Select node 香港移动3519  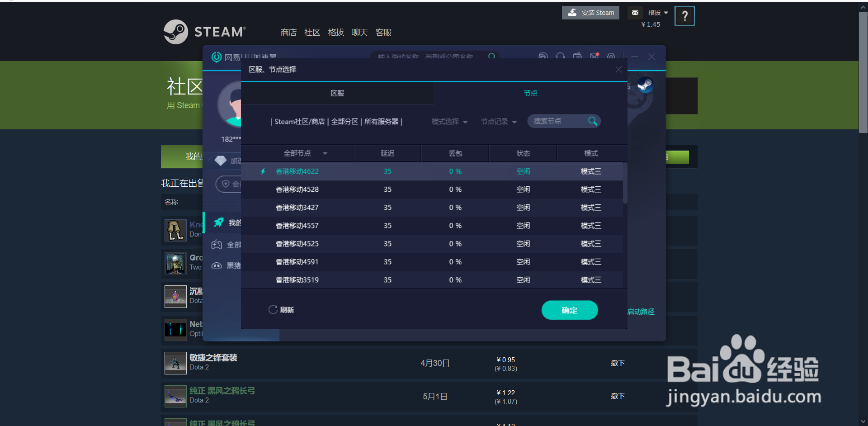pyautogui.click(x=432, y=280)
